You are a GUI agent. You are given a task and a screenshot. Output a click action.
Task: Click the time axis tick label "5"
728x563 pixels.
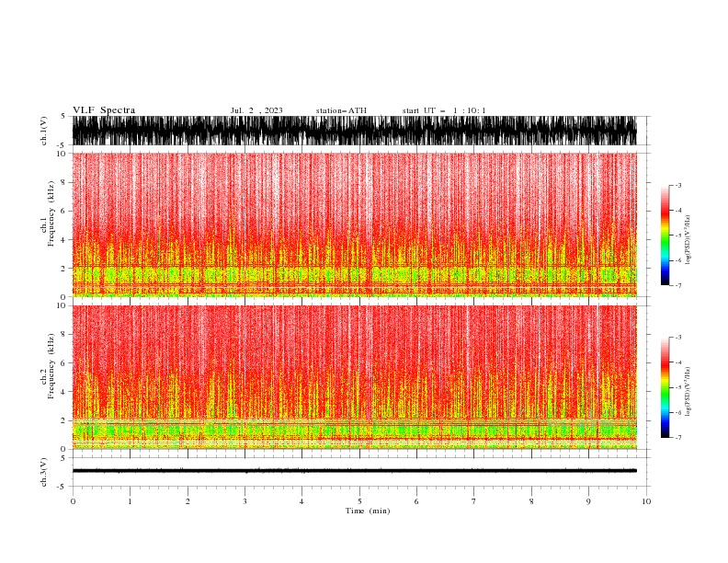pyautogui.click(x=359, y=501)
